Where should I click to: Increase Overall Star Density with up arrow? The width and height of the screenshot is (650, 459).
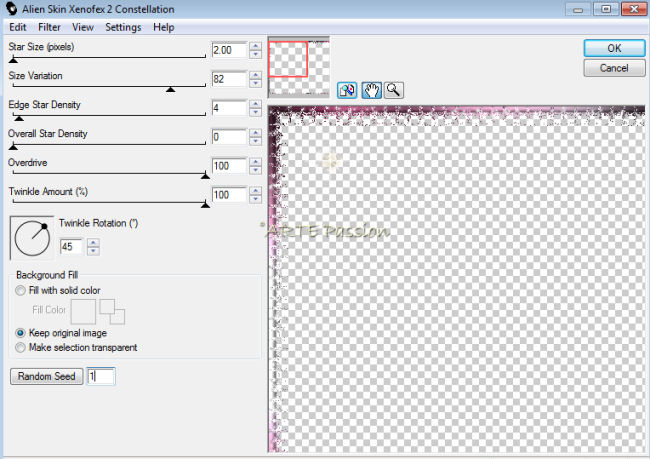[x=256, y=133]
